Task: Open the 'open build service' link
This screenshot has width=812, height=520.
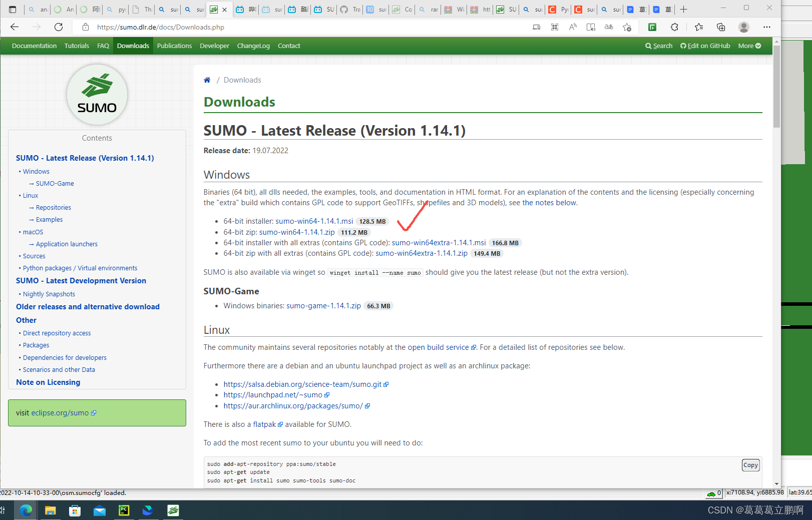Action: pos(442,347)
